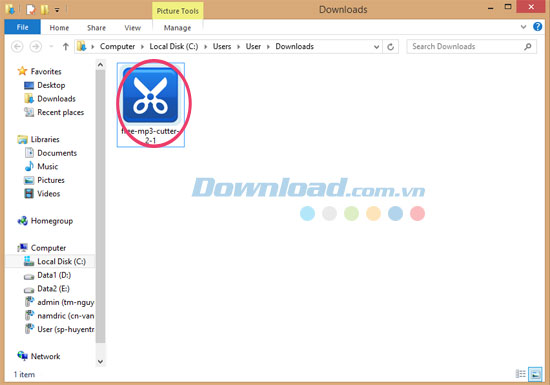The width and height of the screenshot is (550, 385).
Task: Open Recent places under Favorites
Action: (x=60, y=113)
